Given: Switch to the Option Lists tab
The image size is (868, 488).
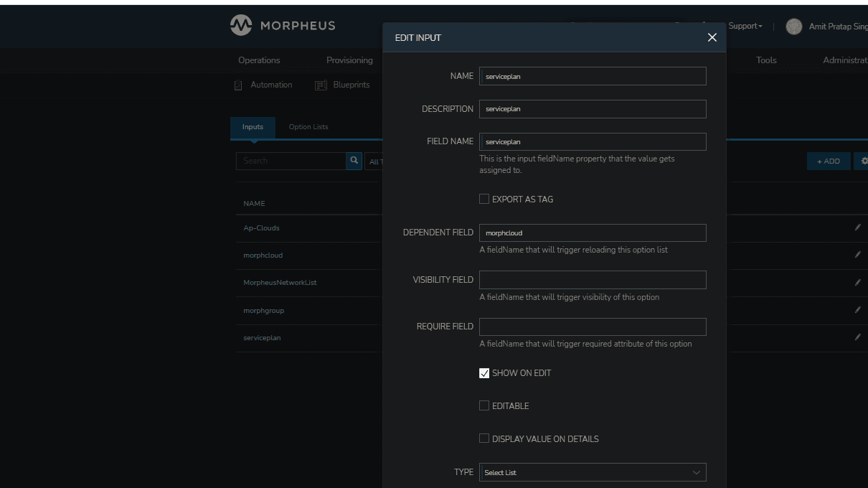Looking at the screenshot, I should tap(308, 127).
